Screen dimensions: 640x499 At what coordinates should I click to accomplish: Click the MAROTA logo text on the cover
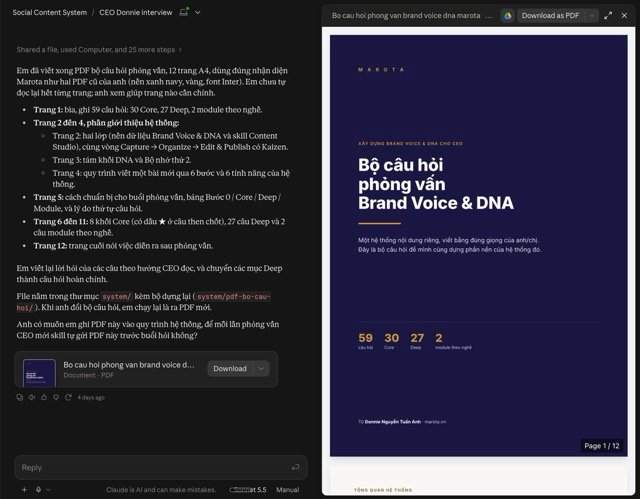(x=381, y=70)
